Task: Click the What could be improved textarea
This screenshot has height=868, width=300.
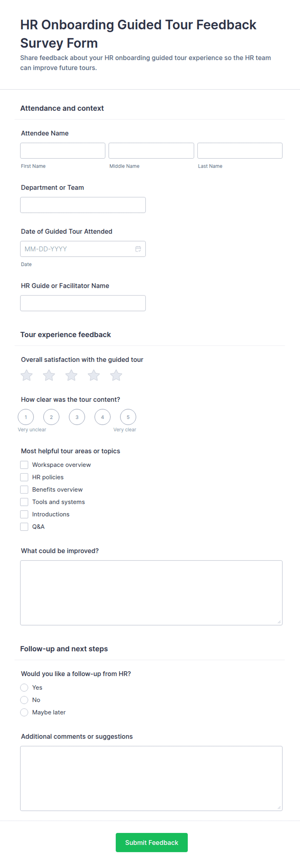Action: (x=151, y=593)
